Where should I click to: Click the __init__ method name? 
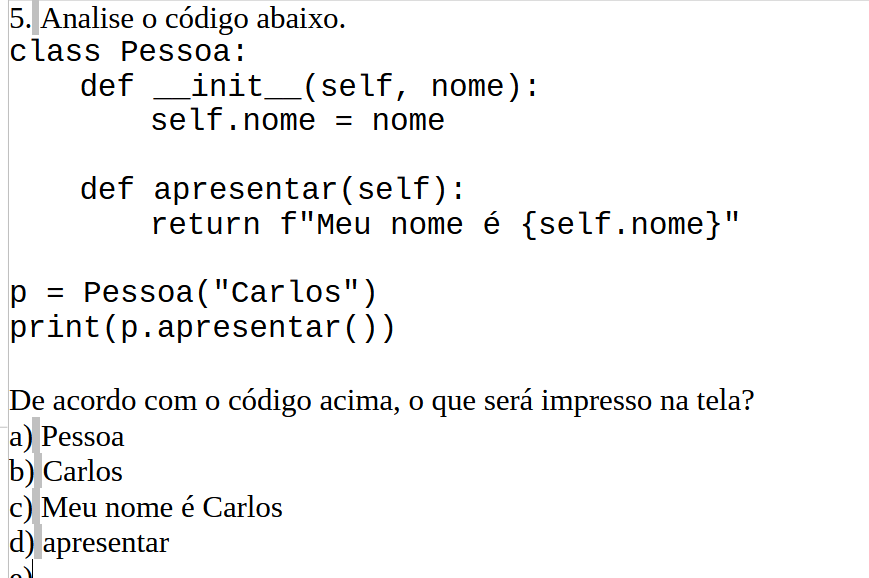click(226, 87)
